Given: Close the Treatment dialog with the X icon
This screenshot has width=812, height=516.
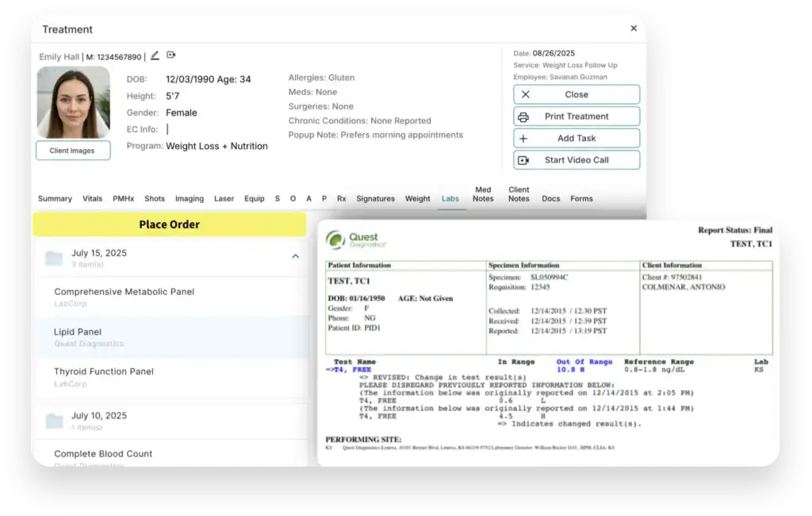Looking at the screenshot, I should click(634, 29).
